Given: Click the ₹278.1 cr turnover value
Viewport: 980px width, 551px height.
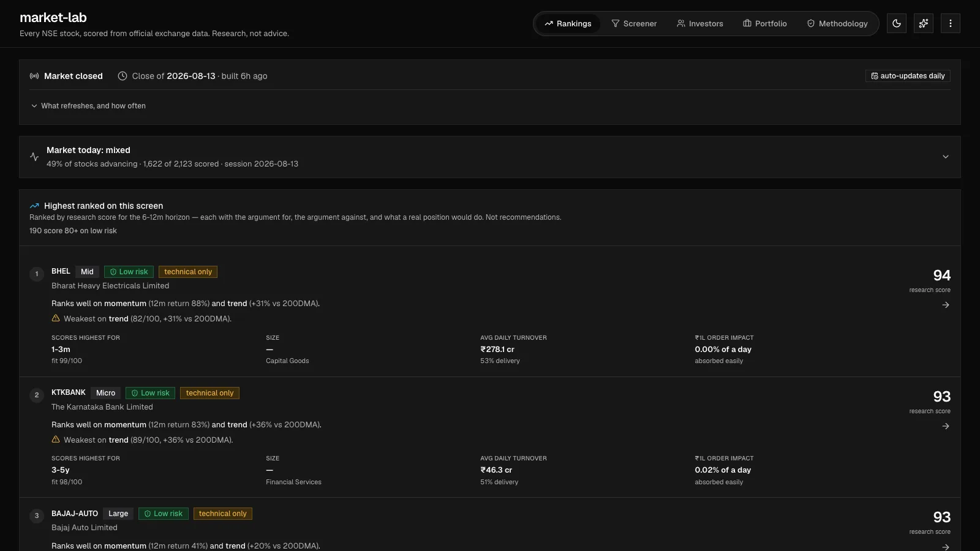Looking at the screenshot, I should [497, 350].
